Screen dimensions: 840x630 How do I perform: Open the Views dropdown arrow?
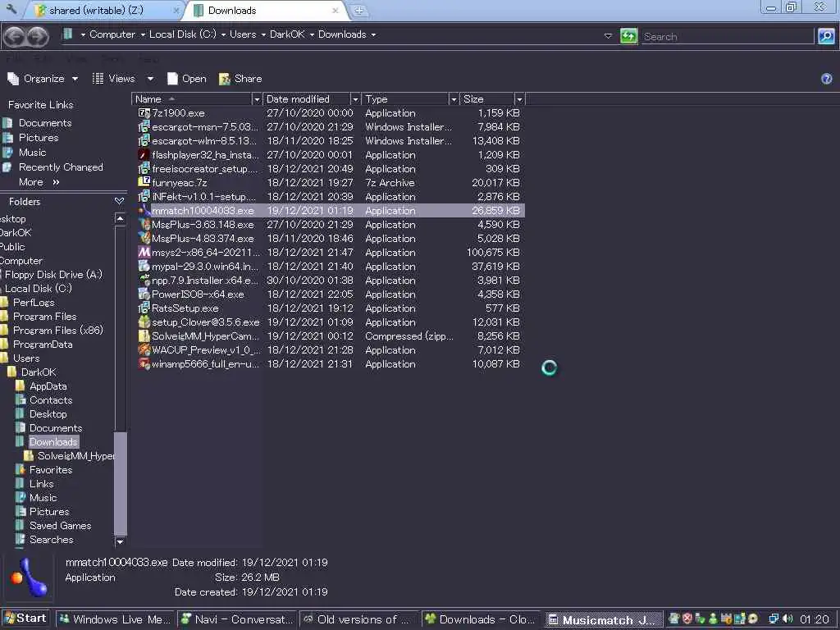click(151, 79)
